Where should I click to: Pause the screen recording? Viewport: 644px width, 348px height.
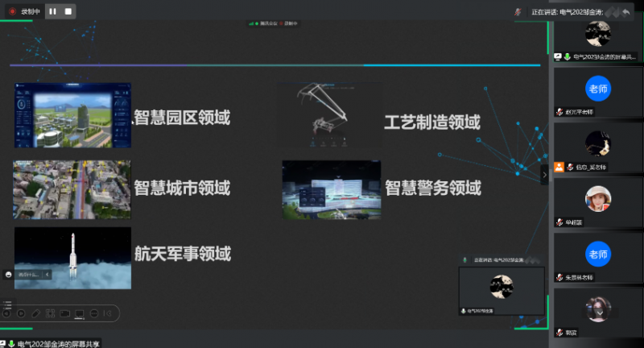[52, 11]
